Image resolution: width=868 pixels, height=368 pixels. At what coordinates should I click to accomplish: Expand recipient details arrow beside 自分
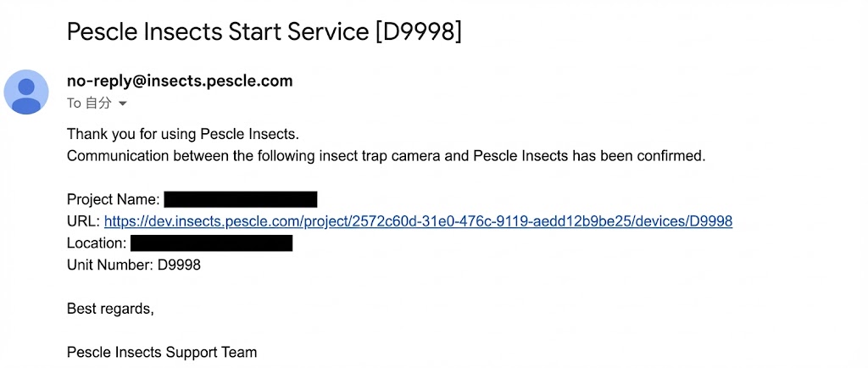(x=123, y=103)
